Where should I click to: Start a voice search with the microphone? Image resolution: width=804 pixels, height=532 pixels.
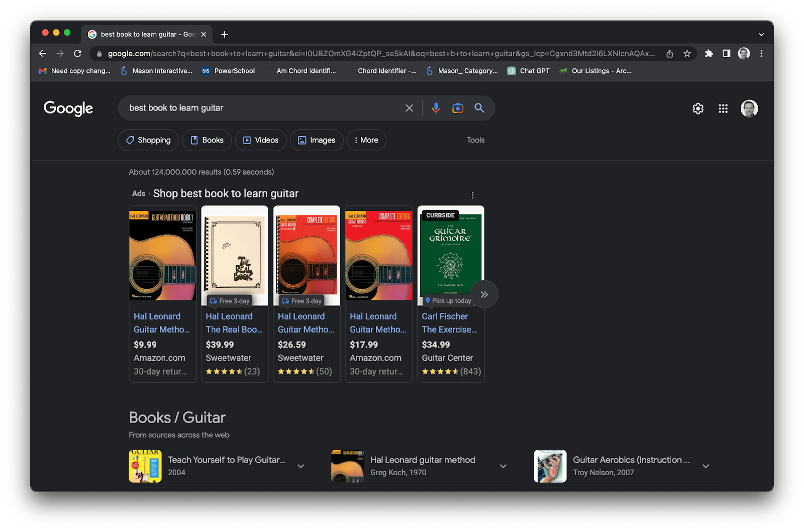click(436, 108)
